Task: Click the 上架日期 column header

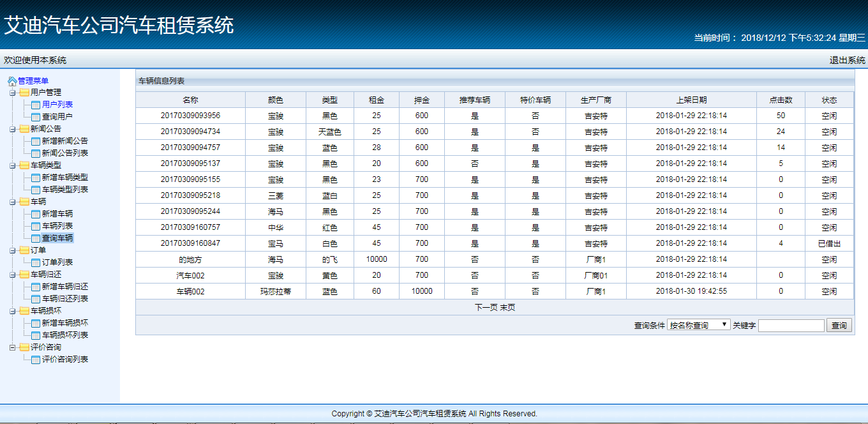Action: [692, 100]
